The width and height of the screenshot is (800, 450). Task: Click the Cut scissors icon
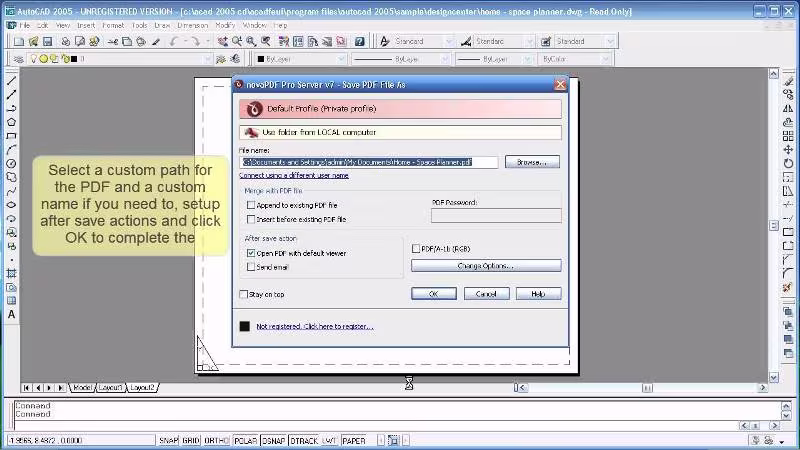pos(113,41)
